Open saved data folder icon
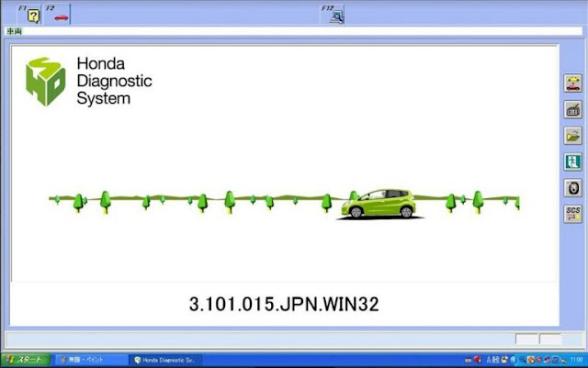Viewport: 588px width, 368px height. (572, 136)
